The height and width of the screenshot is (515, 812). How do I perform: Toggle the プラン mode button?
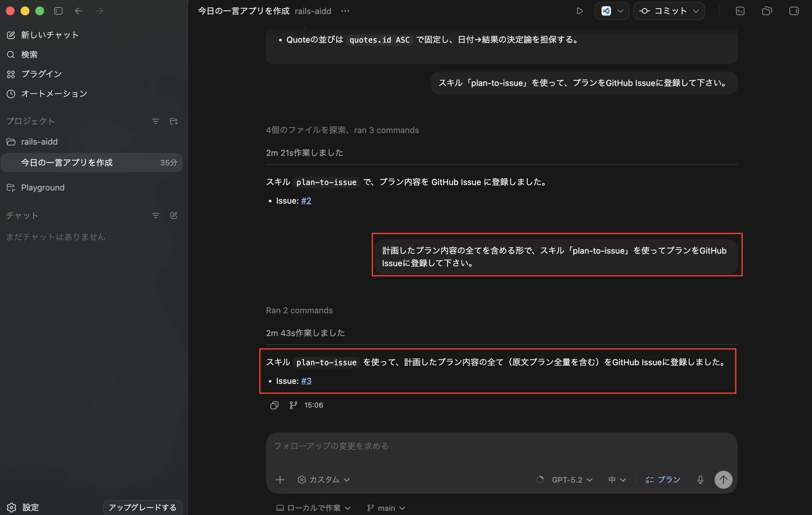[x=663, y=479]
